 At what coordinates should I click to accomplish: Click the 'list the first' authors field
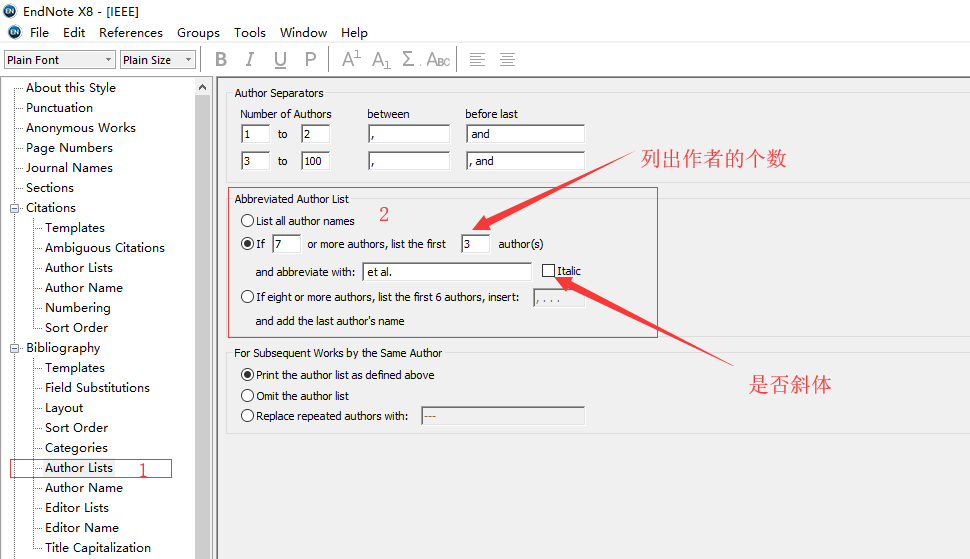[476, 244]
